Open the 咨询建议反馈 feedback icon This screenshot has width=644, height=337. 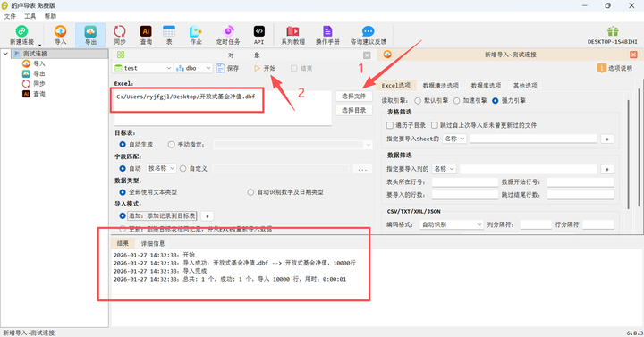point(368,31)
